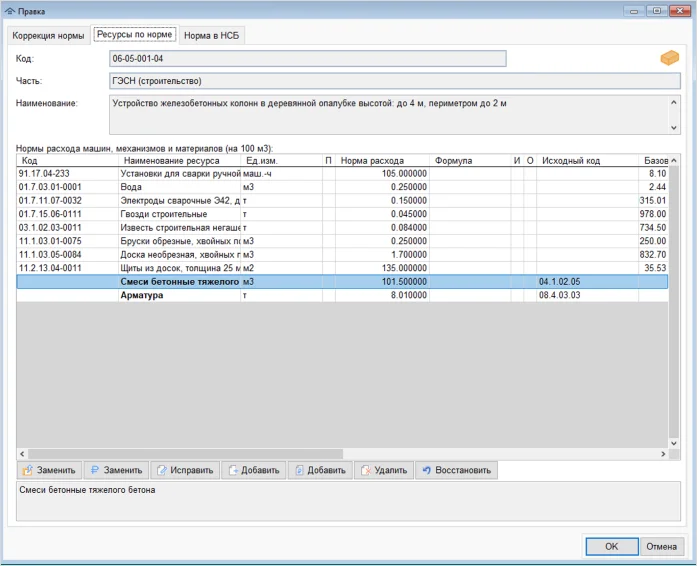Open the Норма в НСБ tab

pos(212,35)
